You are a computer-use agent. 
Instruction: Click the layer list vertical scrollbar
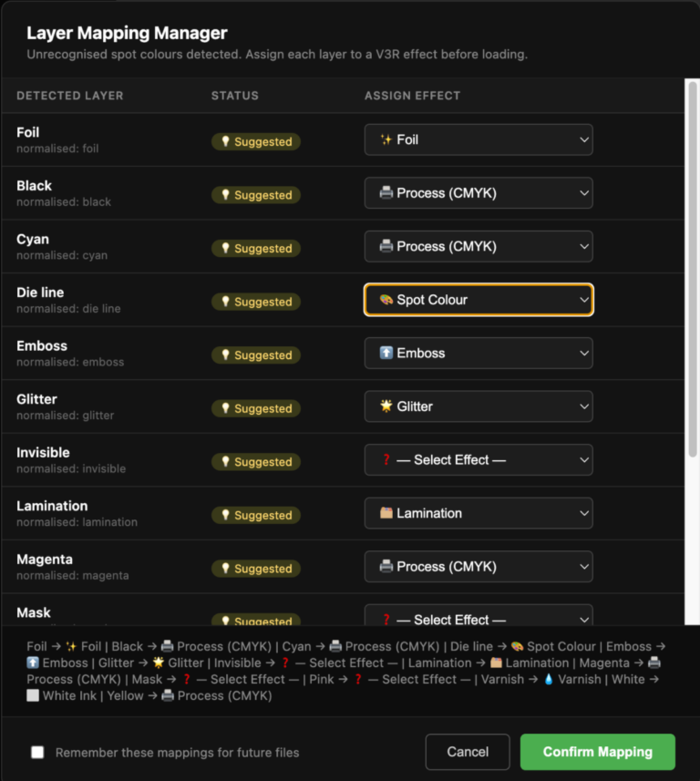[x=692, y=273]
